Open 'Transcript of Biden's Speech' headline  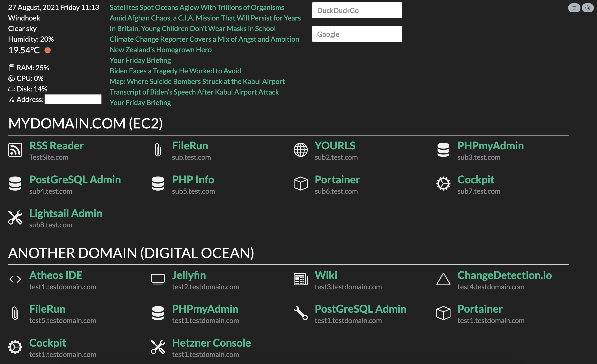194,92
